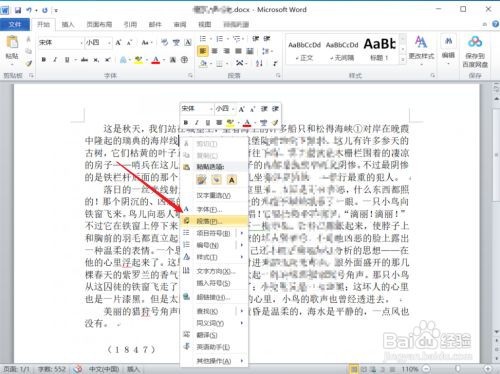The height and width of the screenshot is (374, 500).
Task: Toggle Bold in the ribbon font group
Action: point(43,60)
